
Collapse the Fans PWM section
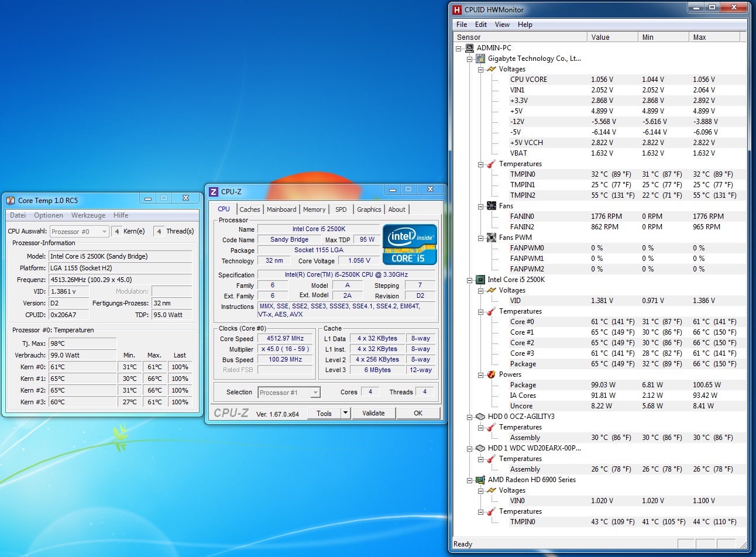coord(480,238)
